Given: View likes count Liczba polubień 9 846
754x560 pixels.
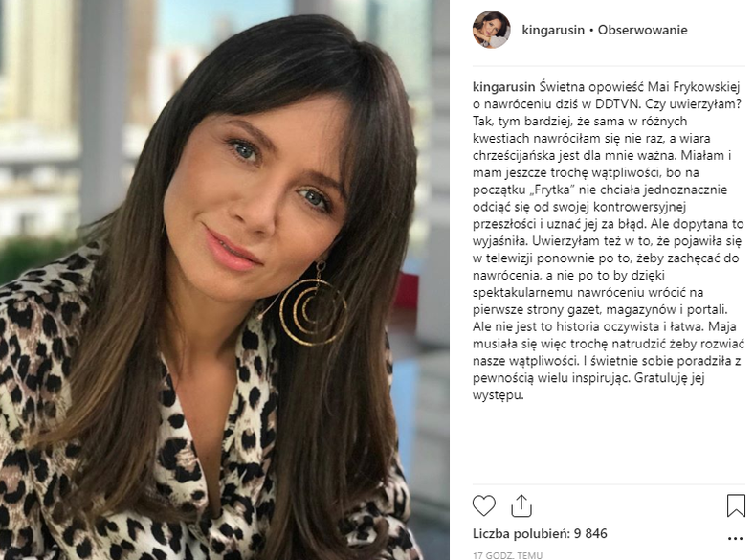Looking at the screenshot, I should coord(540,533).
